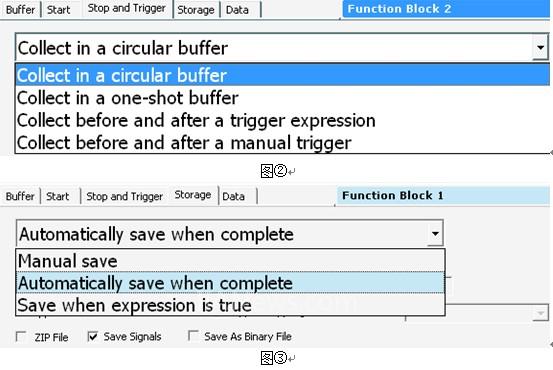
Task: Open the lower Buffer tab
Action: tap(20, 196)
